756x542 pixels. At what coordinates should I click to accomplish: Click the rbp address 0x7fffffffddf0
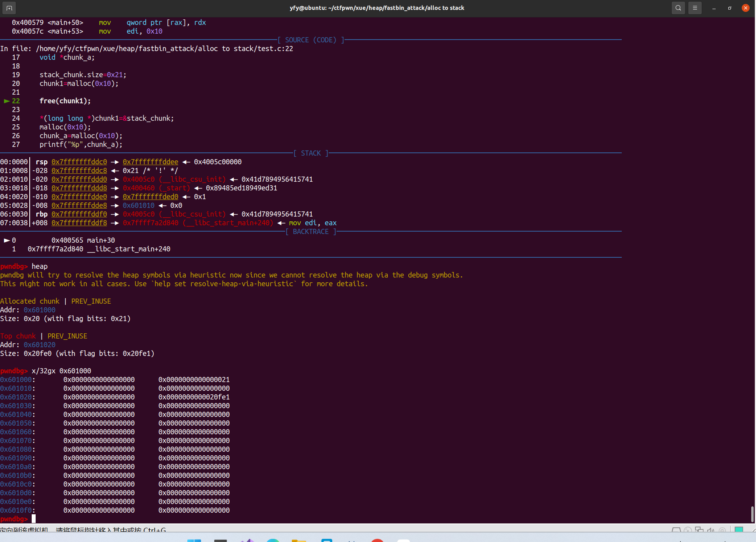79,214
